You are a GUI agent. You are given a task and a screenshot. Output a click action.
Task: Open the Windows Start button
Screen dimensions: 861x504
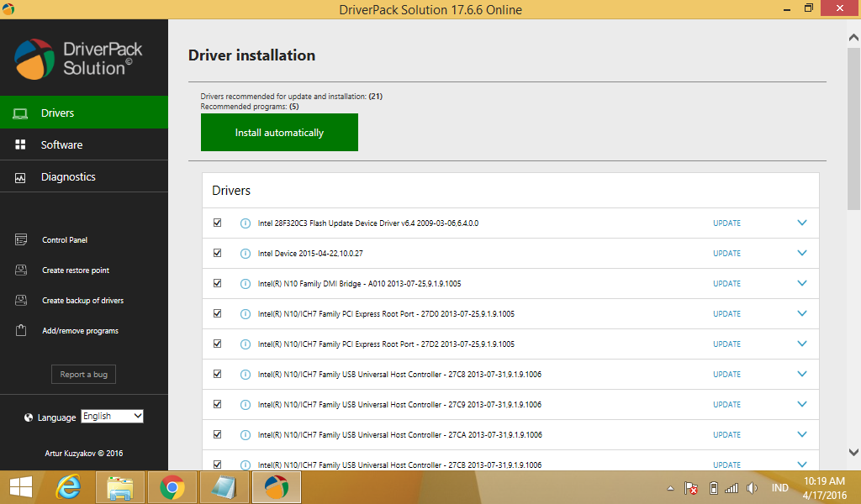21,487
